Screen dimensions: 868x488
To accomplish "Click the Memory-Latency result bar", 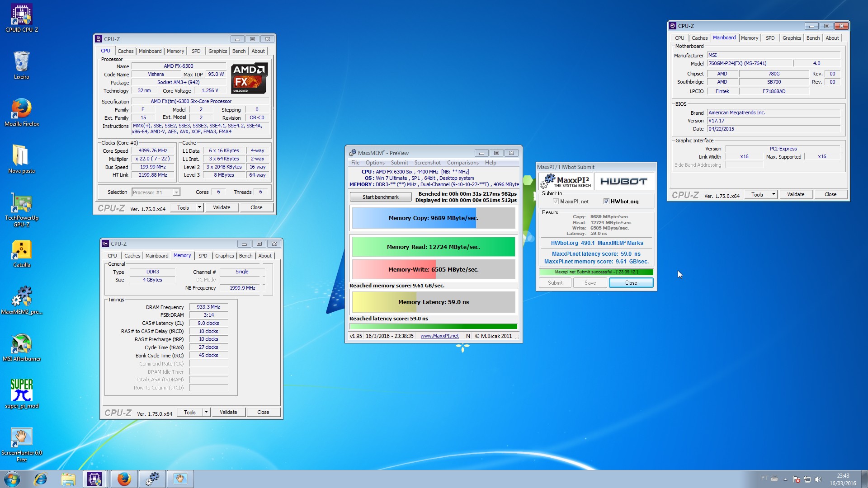I will click(433, 302).
